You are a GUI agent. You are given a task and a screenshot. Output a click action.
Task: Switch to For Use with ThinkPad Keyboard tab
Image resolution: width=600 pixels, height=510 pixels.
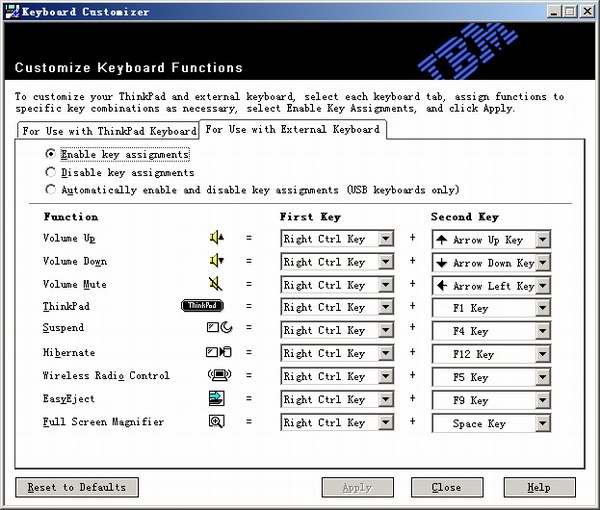tap(108, 131)
